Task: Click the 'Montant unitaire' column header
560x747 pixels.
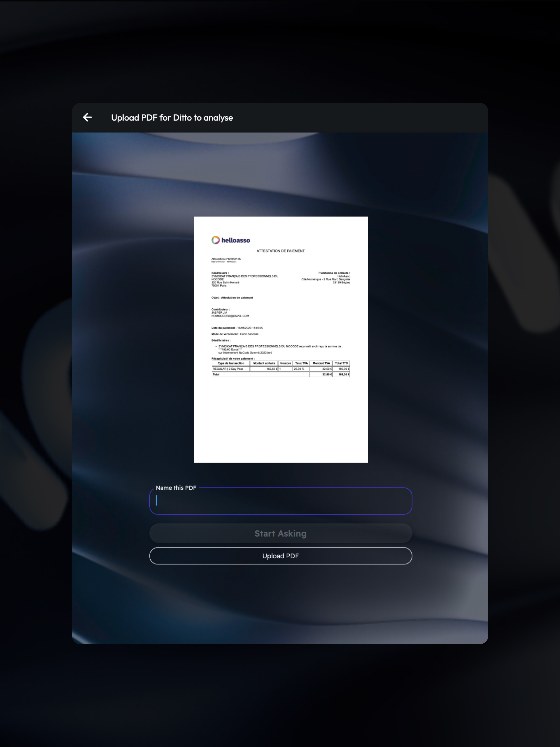Action: (x=264, y=363)
